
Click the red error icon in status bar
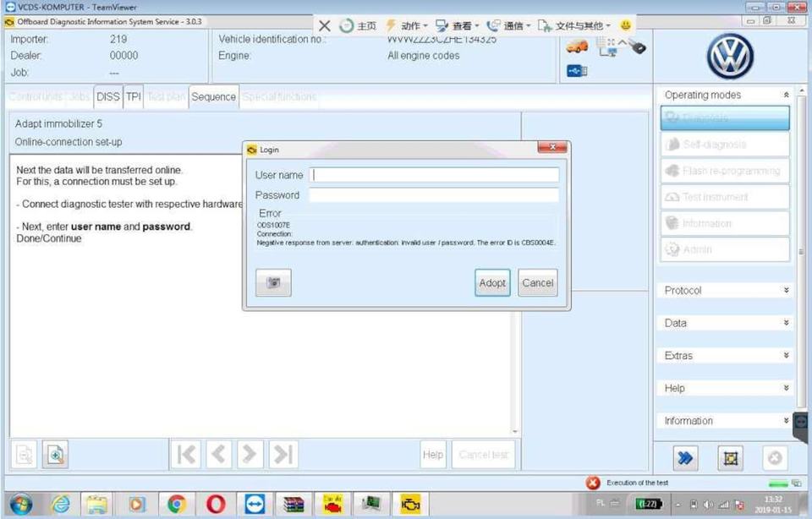pyautogui.click(x=593, y=483)
